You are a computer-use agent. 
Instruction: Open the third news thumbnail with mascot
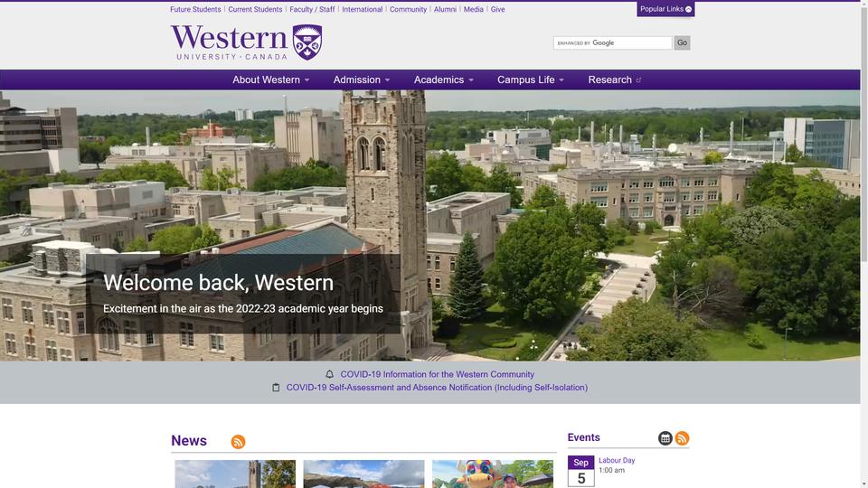coord(493,474)
